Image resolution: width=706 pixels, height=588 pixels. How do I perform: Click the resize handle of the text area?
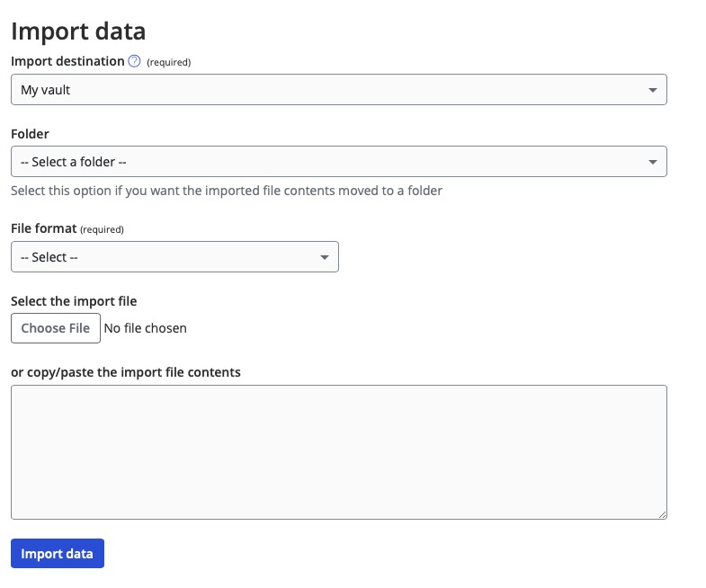tap(662, 514)
